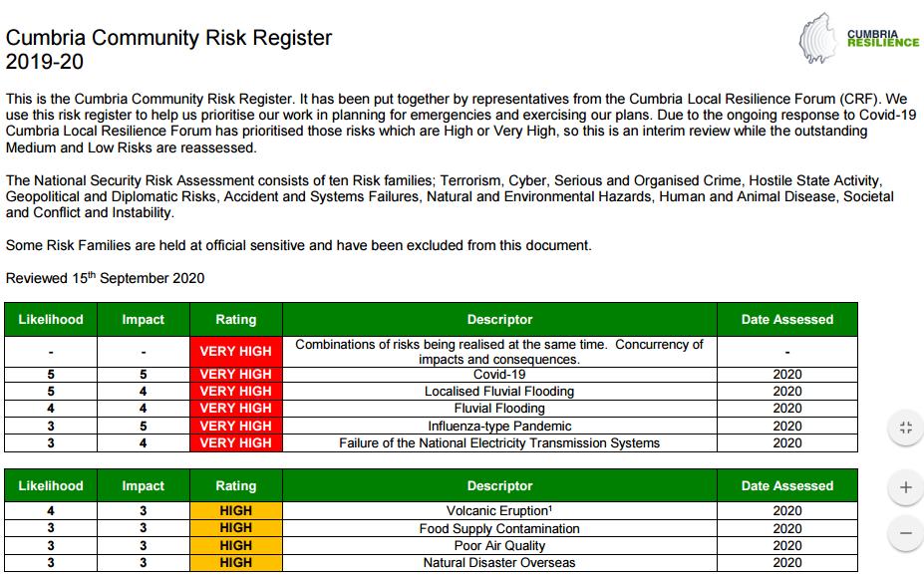Click the Impact header in the second table
The width and height of the screenshot is (924, 578).
click(143, 486)
